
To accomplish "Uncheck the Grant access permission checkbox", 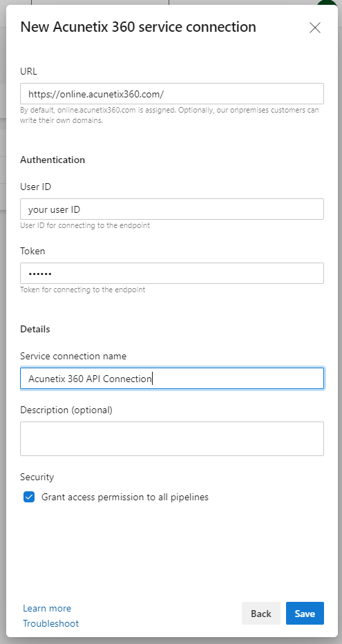I will 29,497.
